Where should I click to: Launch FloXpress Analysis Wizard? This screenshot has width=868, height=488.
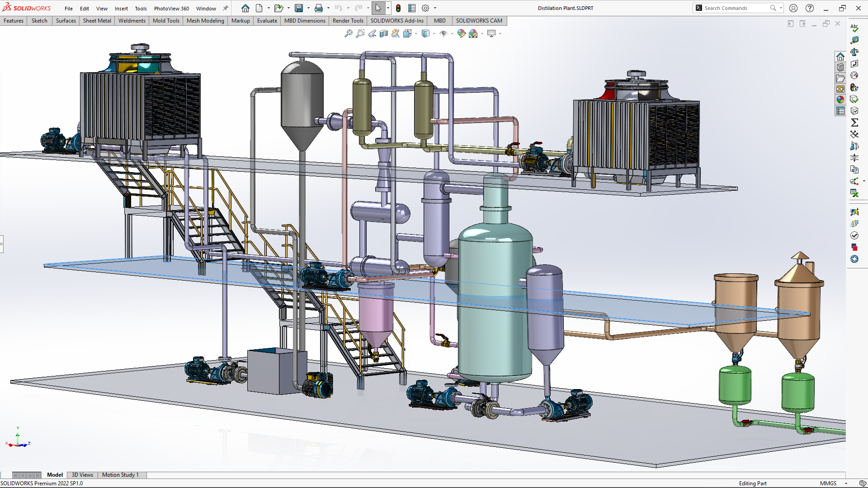(854, 224)
